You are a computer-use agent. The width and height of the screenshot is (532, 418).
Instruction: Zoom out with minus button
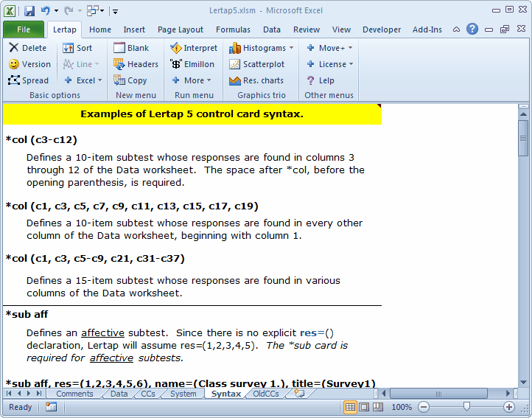click(423, 407)
